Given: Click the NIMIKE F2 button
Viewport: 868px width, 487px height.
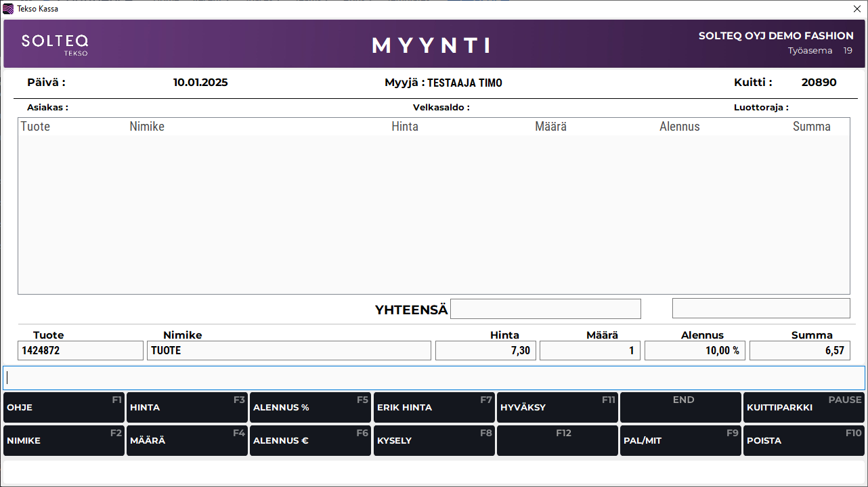Looking at the screenshot, I should coord(64,440).
